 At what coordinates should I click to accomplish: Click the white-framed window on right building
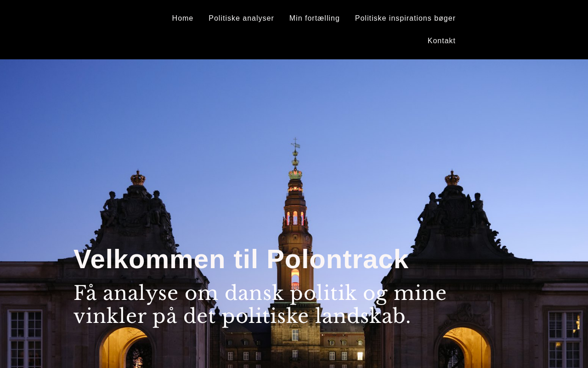pos(565,339)
